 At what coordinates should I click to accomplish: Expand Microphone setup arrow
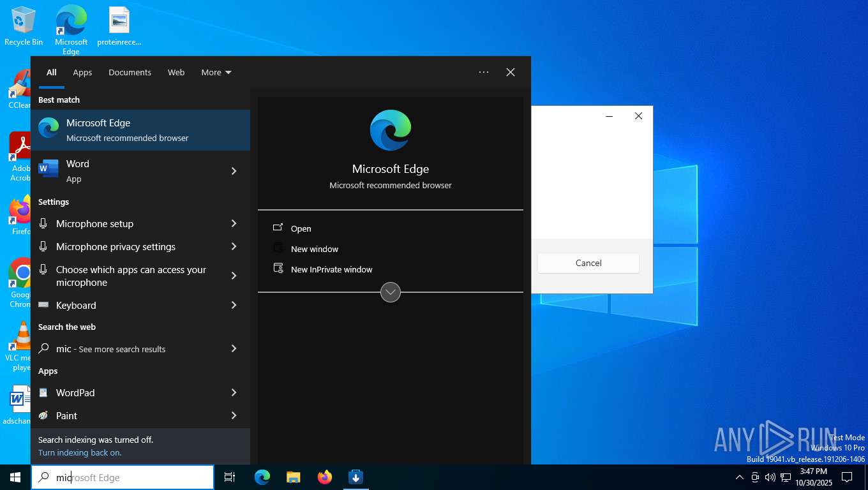[x=234, y=223]
